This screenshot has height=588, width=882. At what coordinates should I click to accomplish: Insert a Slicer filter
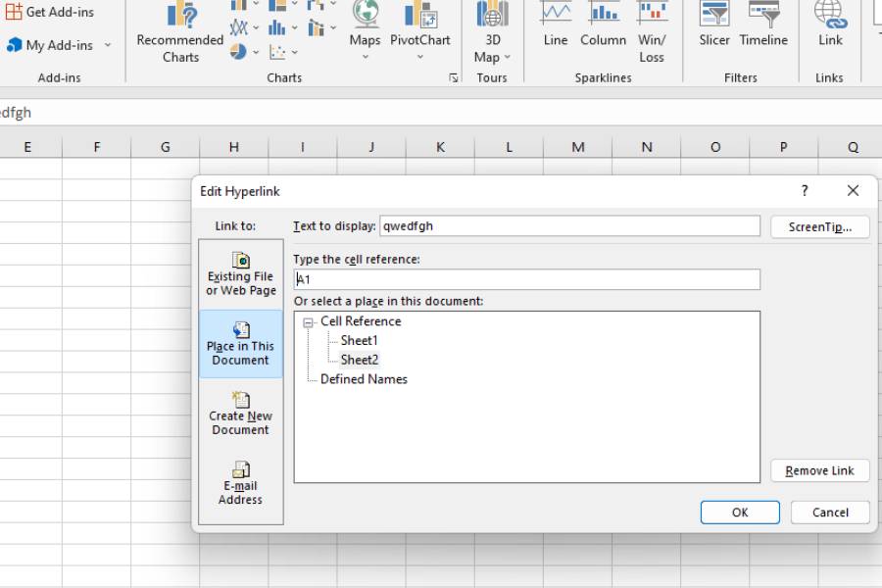coord(714,25)
